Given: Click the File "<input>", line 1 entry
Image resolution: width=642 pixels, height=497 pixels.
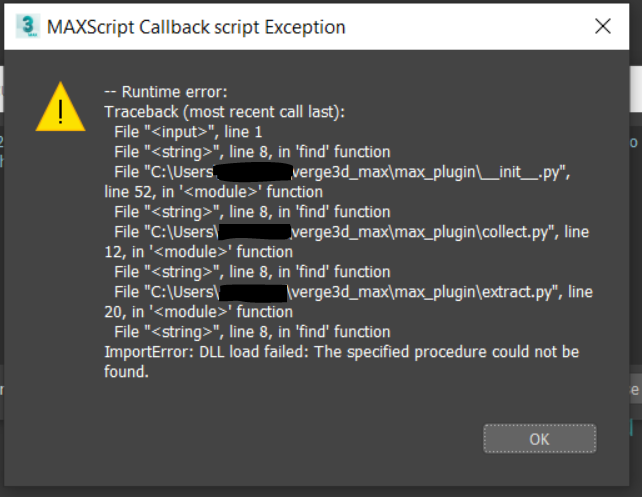Looking at the screenshot, I should [188, 132].
